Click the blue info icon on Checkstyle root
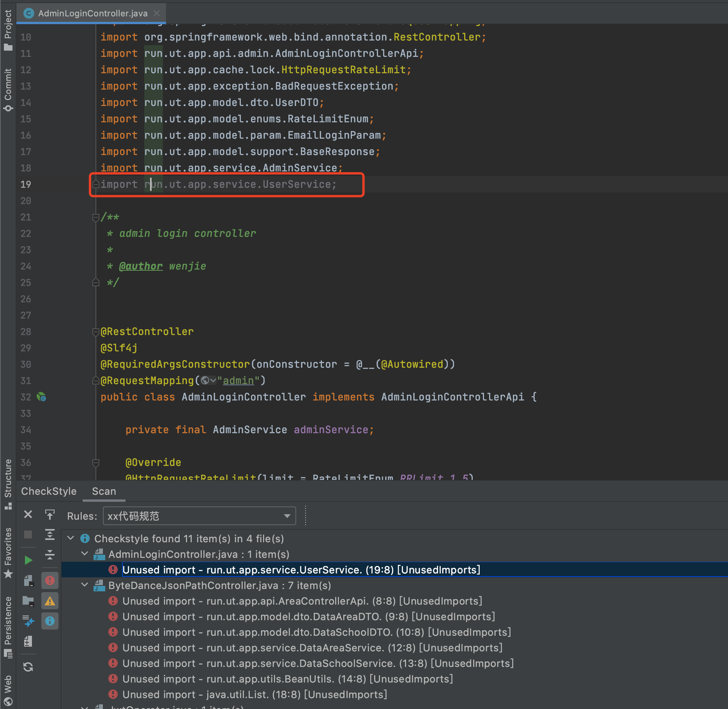728x709 pixels. pos(85,538)
